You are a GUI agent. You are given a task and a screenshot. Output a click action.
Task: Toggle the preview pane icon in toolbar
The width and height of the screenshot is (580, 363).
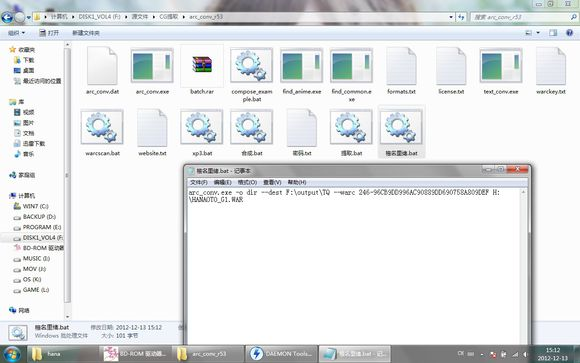553,33
